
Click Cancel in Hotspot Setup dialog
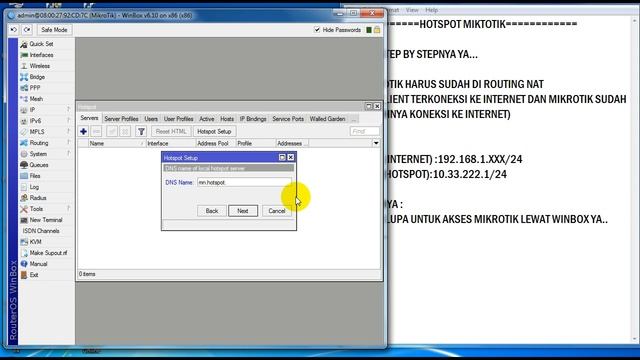pyautogui.click(x=277, y=211)
